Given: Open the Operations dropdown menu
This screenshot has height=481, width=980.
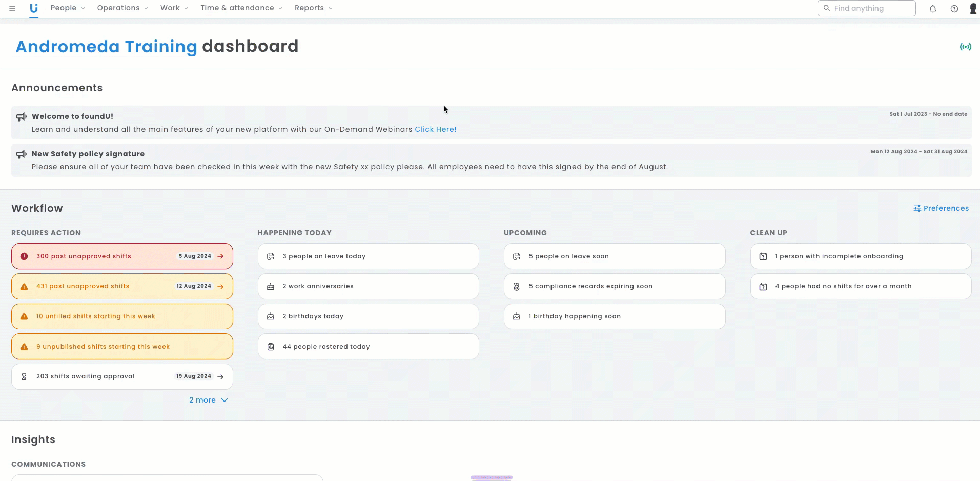Looking at the screenshot, I should pos(122,8).
